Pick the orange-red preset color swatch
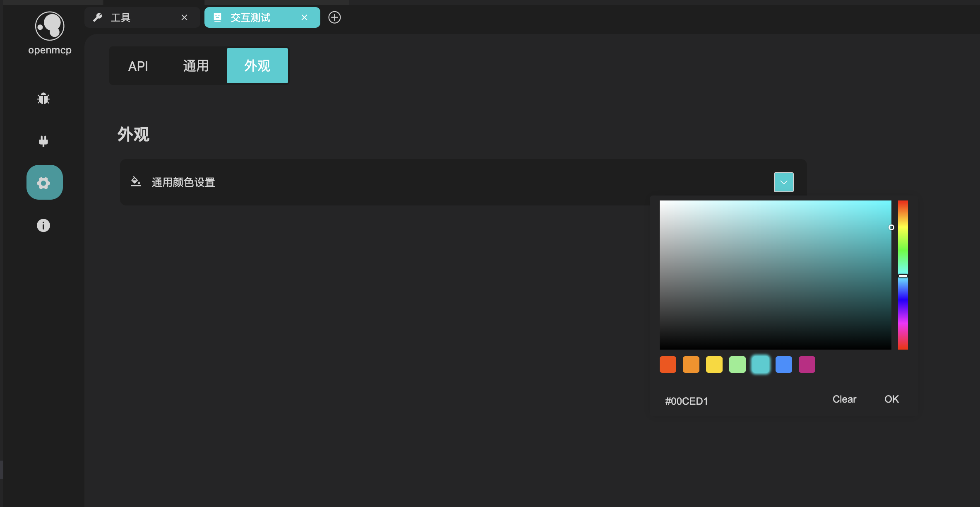 668,365
